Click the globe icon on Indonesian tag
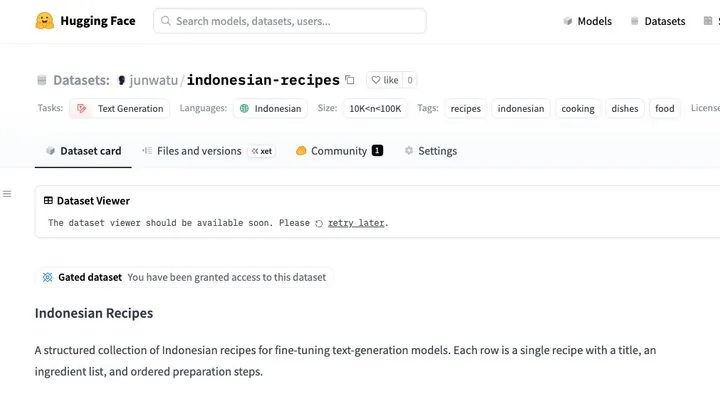Image resolution: width=720 pixels, height=404 pixels. [244, 108]
